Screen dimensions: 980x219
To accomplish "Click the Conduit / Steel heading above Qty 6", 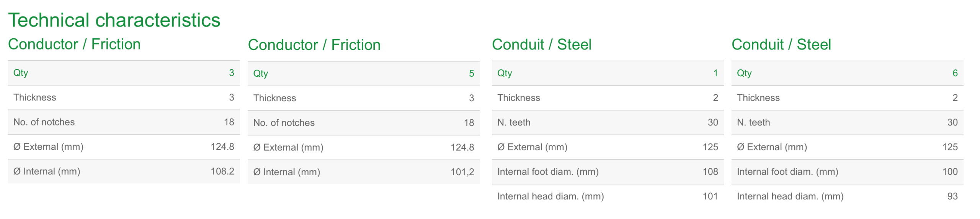I will click(781, 44).
